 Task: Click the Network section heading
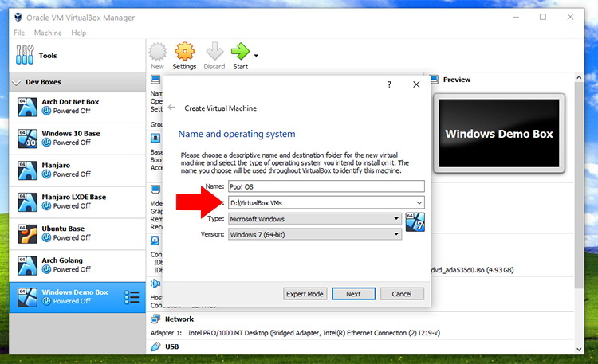179,319
